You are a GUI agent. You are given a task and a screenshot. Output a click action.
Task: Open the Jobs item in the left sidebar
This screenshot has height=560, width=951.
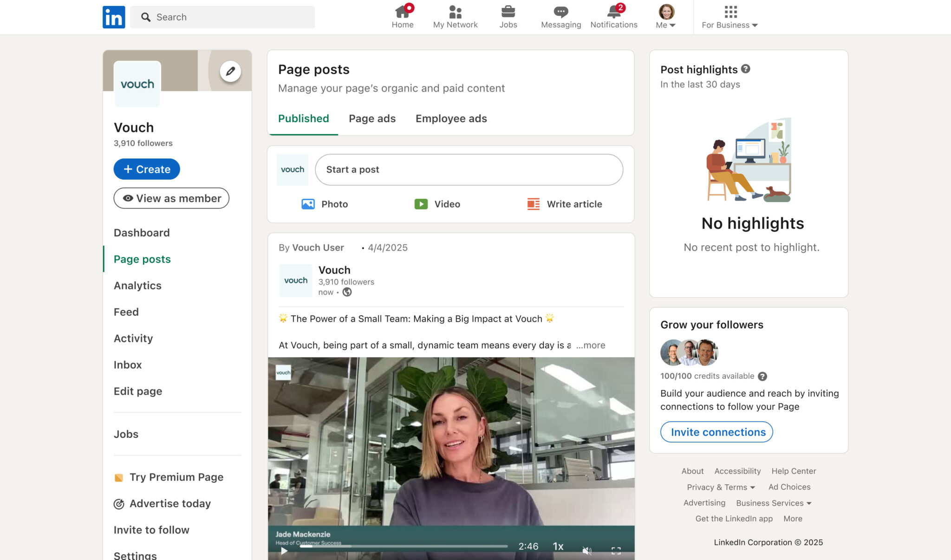pyautogui.click(x=126, y=434)
